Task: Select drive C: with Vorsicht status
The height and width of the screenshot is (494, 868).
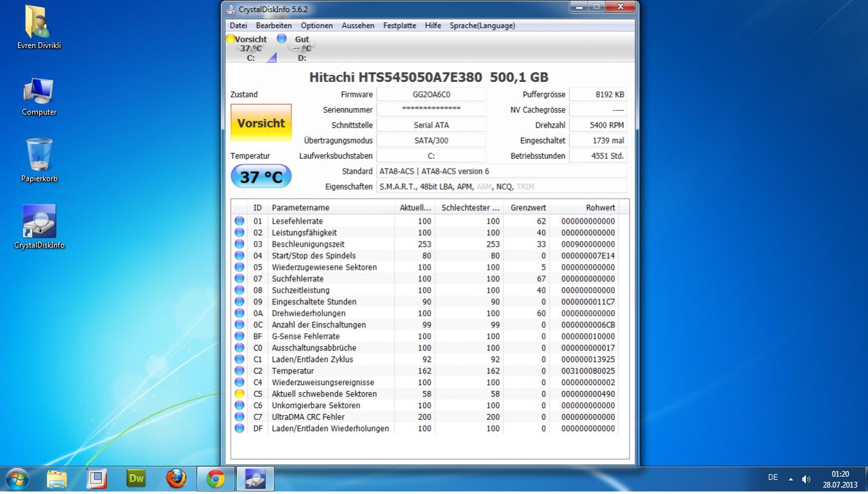Action: (x=250, y=48)
